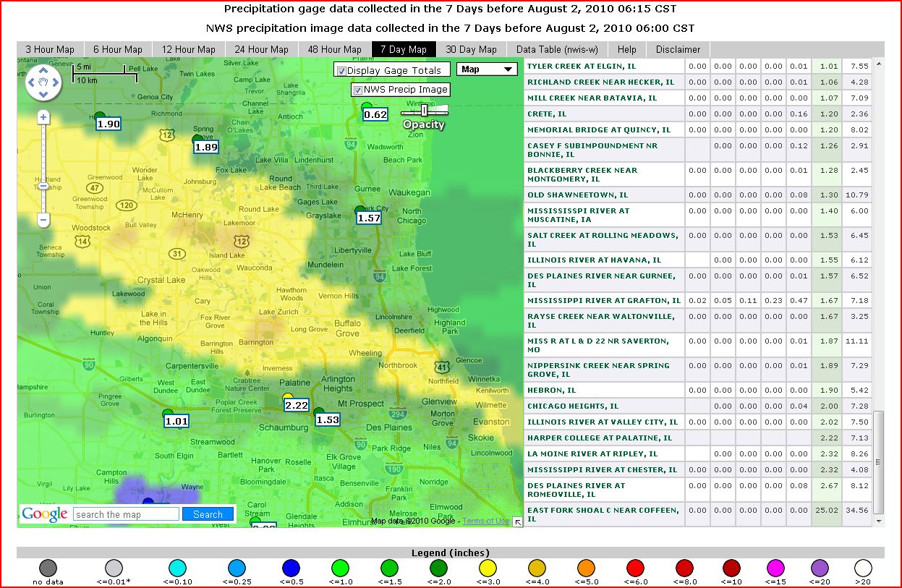Open Des Plaines River near Gurnee station
902x588 pixels.
pos(601,280)
